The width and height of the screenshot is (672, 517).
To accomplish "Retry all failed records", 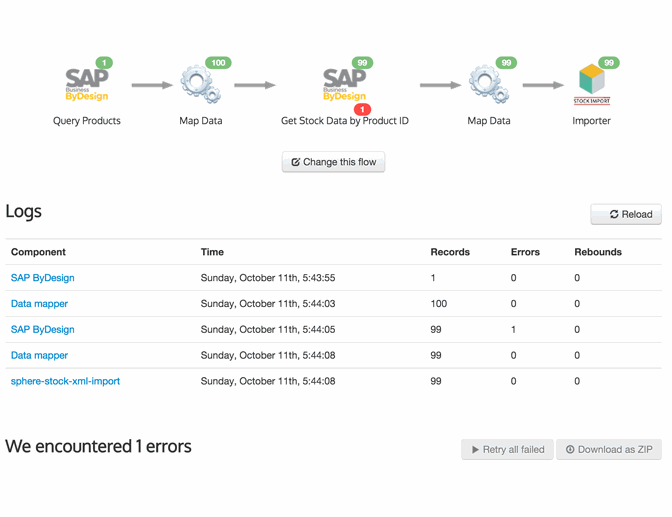I will 507,449.
